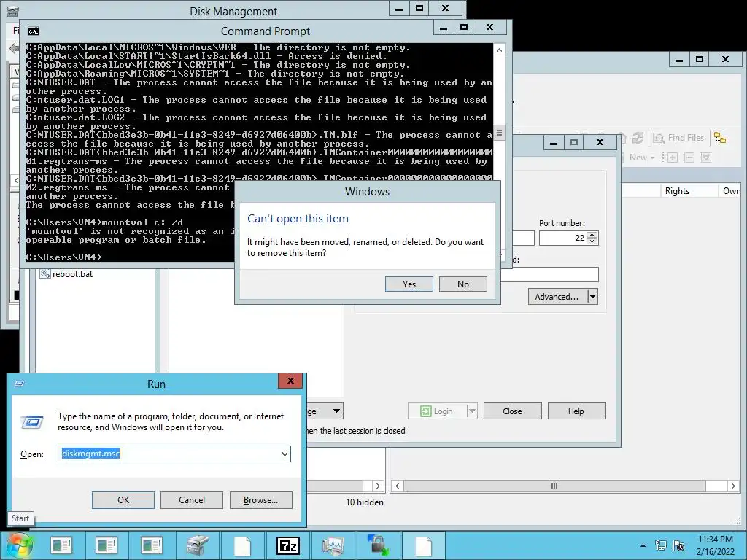747x560 pixels.
Task: Click the password field in the login dialog
Action: 549,275
